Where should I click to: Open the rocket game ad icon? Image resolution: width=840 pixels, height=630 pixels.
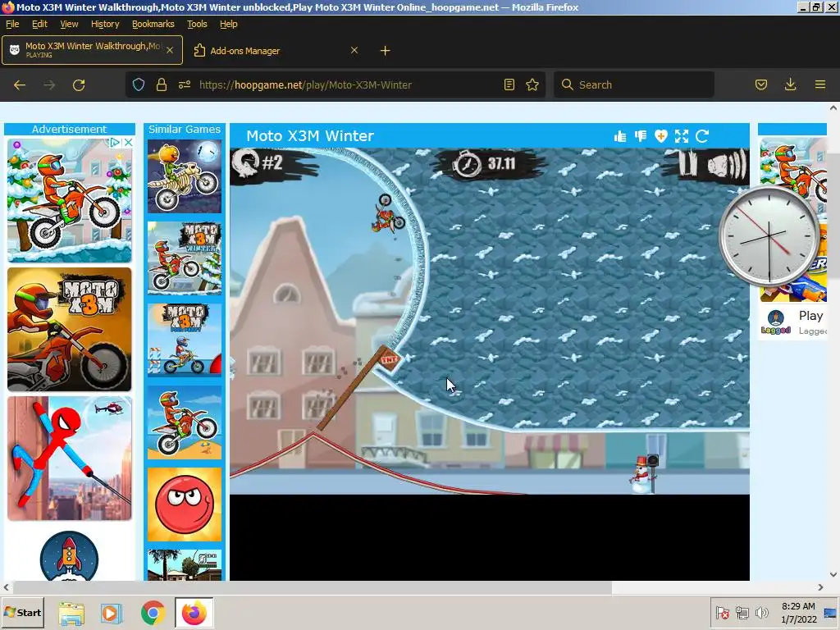click(x=69, y=556)
